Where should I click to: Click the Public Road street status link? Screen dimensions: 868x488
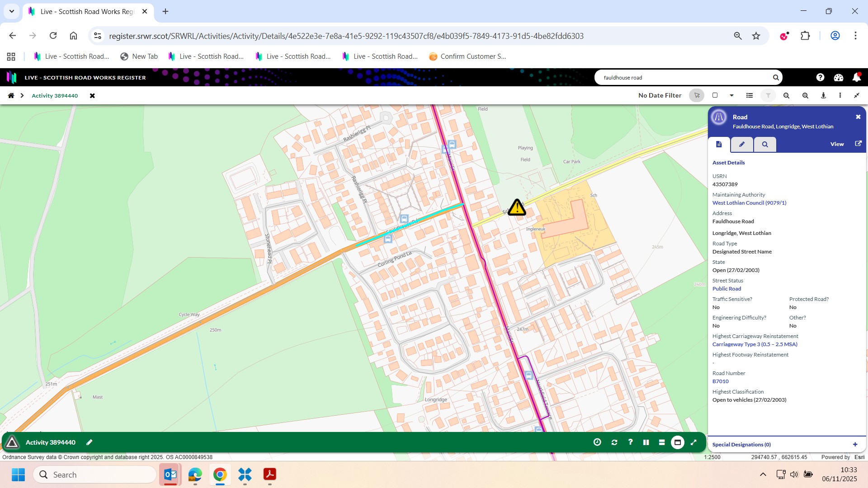click(726, 289)
